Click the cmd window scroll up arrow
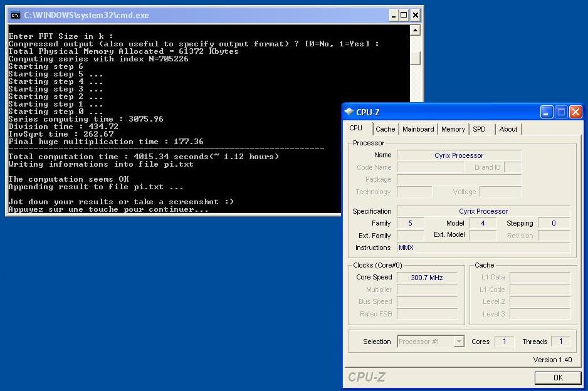This screenshot has height=391, width=588. point(415,30)
